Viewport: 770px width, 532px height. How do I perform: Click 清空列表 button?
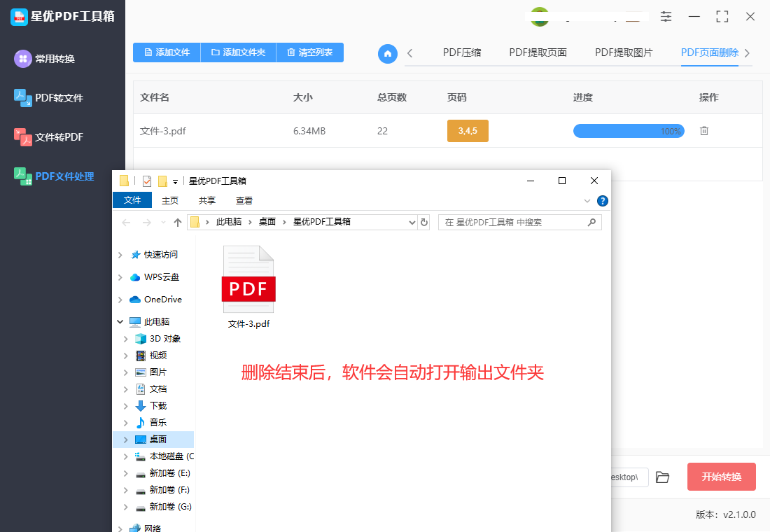pos(310,52)
